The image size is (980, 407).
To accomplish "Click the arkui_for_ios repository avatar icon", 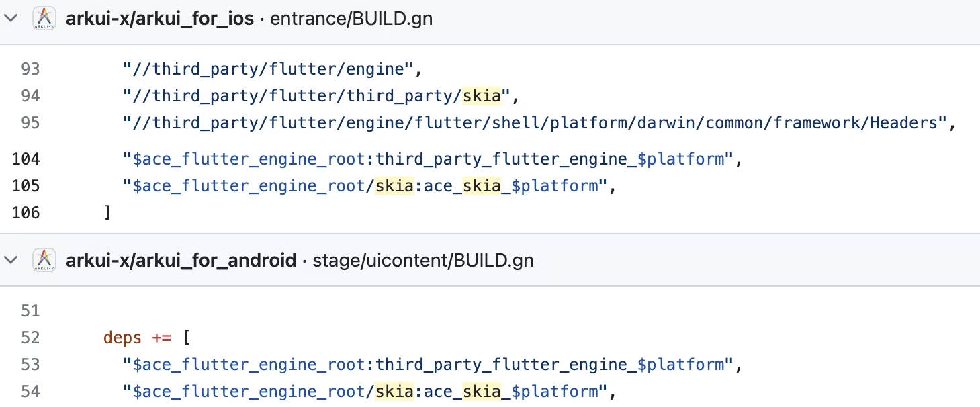I will click(45, 18).
